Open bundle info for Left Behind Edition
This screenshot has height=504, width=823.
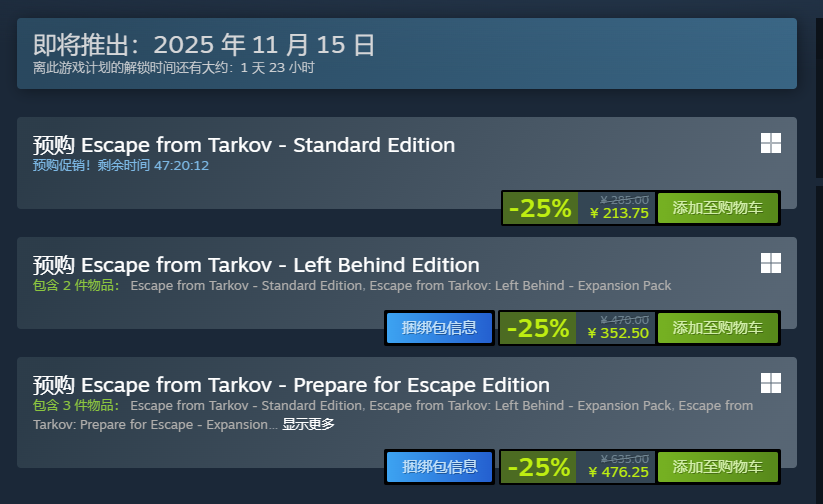pyautogui.click(x=439, y=328)
